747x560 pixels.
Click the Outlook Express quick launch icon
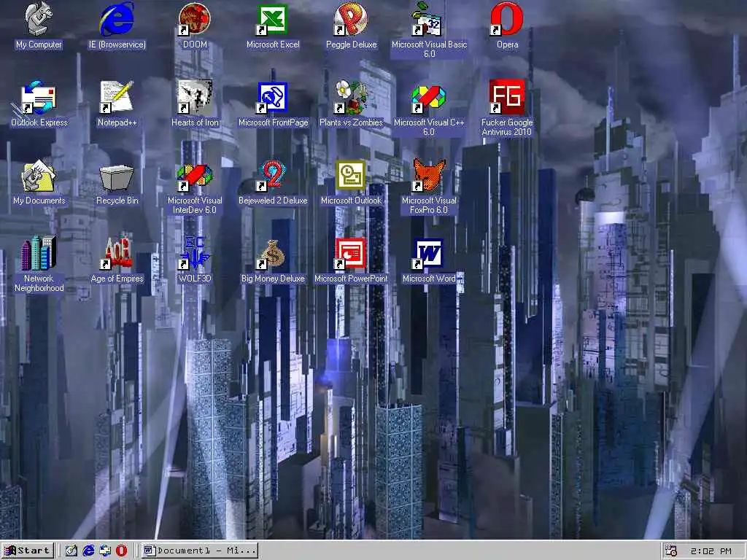coord(105,551)
